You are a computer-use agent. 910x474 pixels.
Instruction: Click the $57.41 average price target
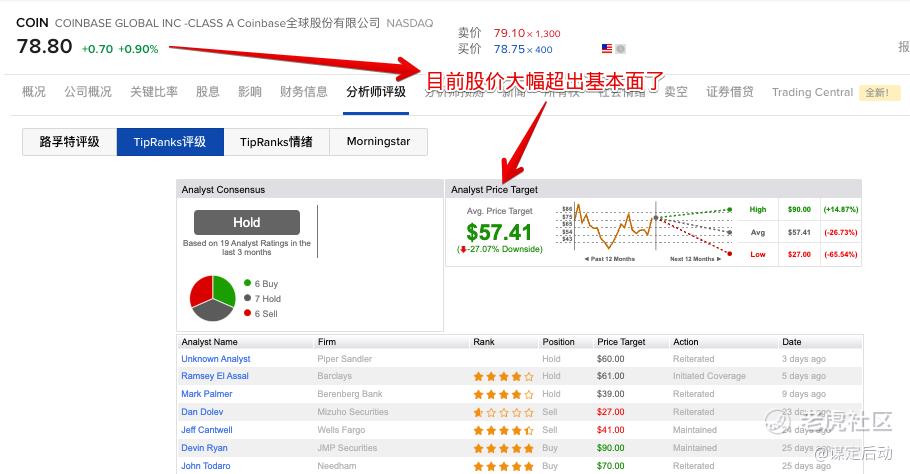[499, 233]
